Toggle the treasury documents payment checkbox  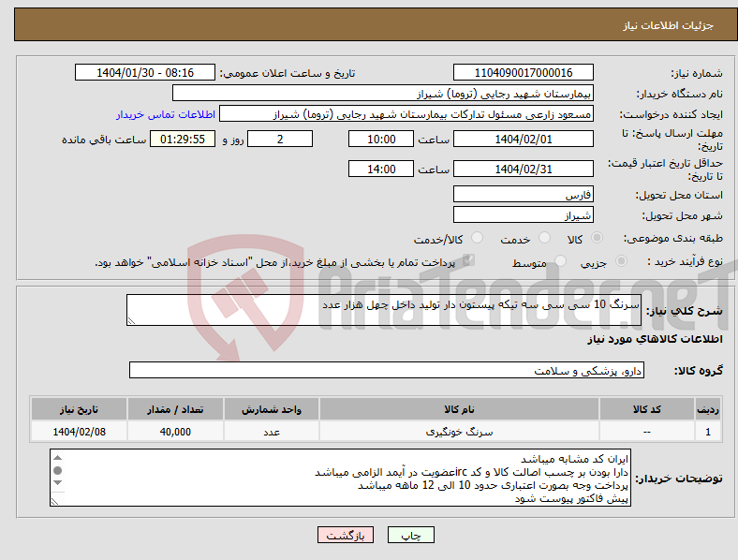468,260
